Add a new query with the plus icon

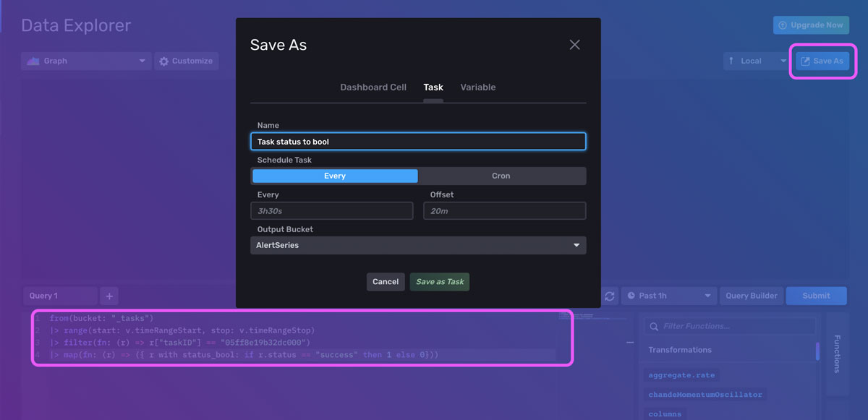tap(109, 296)
